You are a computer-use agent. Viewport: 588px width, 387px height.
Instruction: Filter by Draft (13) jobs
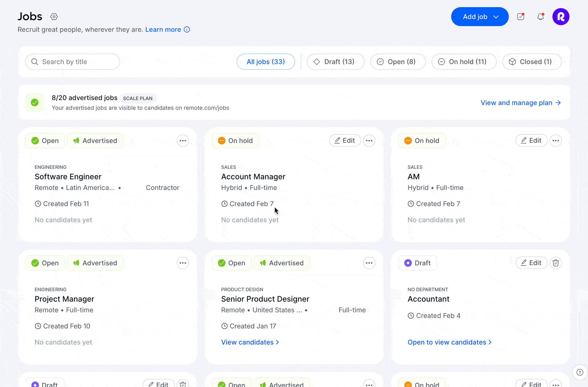point(336,62)
